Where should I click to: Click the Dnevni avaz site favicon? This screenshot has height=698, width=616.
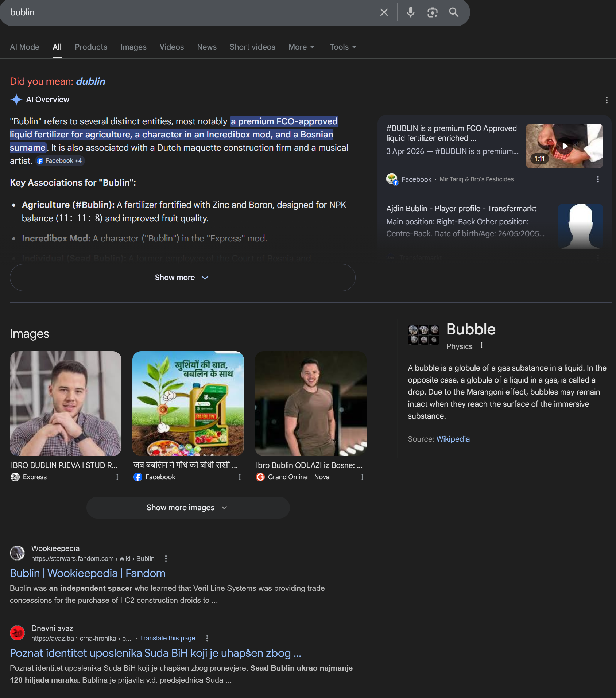pyautogui.click(x=17, y=633)
